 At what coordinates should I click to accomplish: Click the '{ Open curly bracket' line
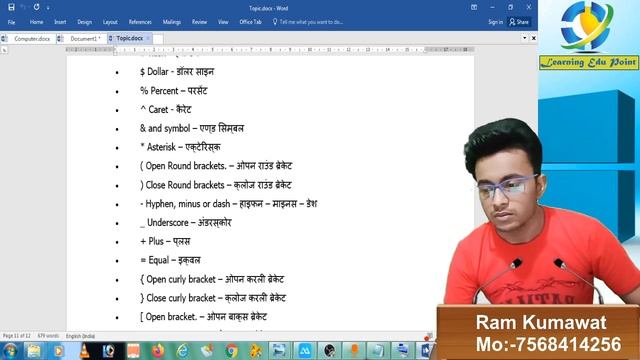click(211, 279)
